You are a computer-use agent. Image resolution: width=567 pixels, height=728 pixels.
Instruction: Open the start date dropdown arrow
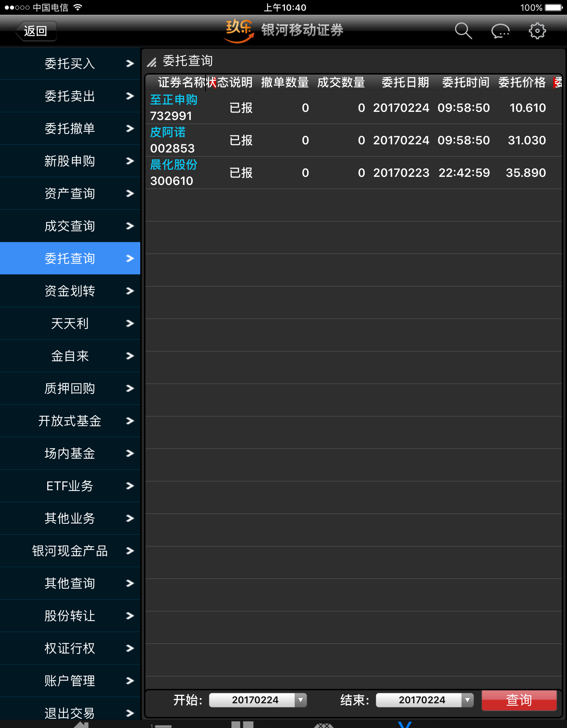(x=301, y=700)
